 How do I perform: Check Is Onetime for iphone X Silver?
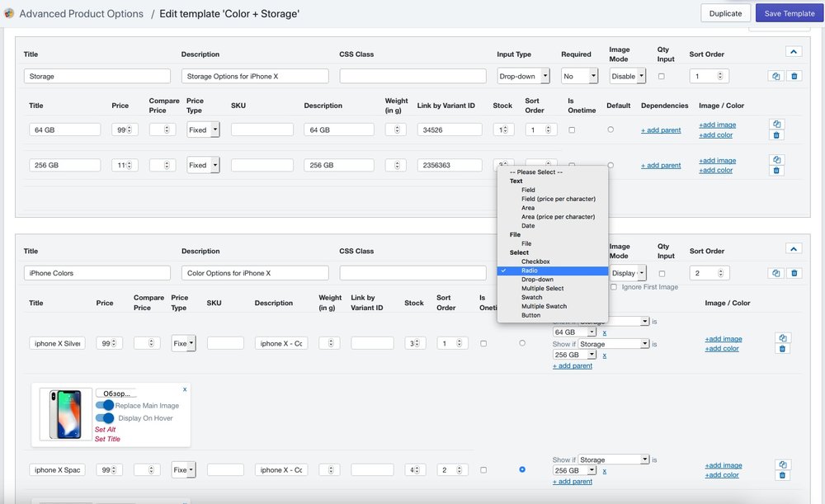(483, 343)
